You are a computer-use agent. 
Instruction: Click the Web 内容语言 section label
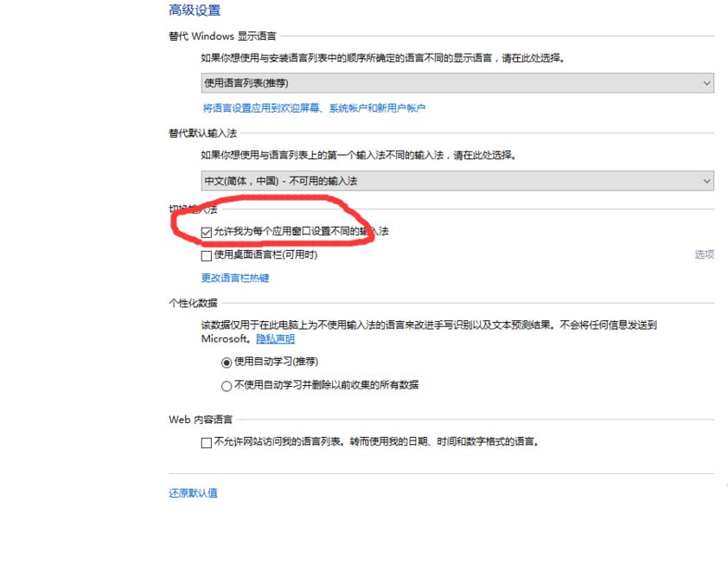(195, 420)
